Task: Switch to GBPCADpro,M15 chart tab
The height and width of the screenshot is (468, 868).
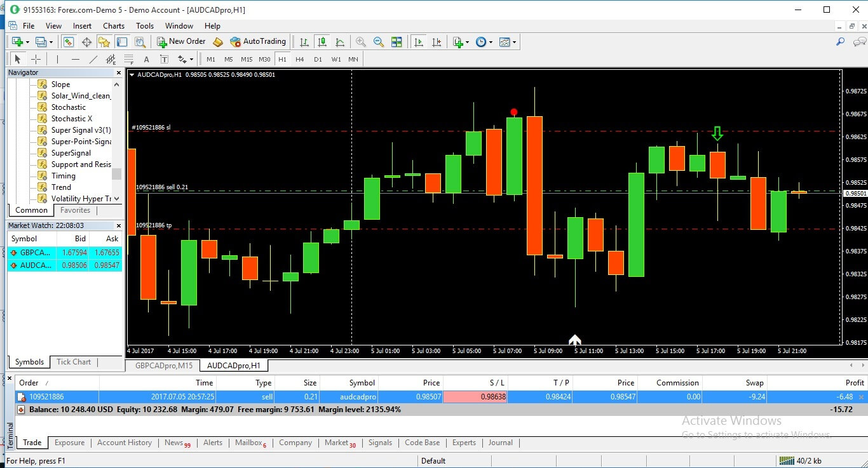Action: (x=163, y=366)
